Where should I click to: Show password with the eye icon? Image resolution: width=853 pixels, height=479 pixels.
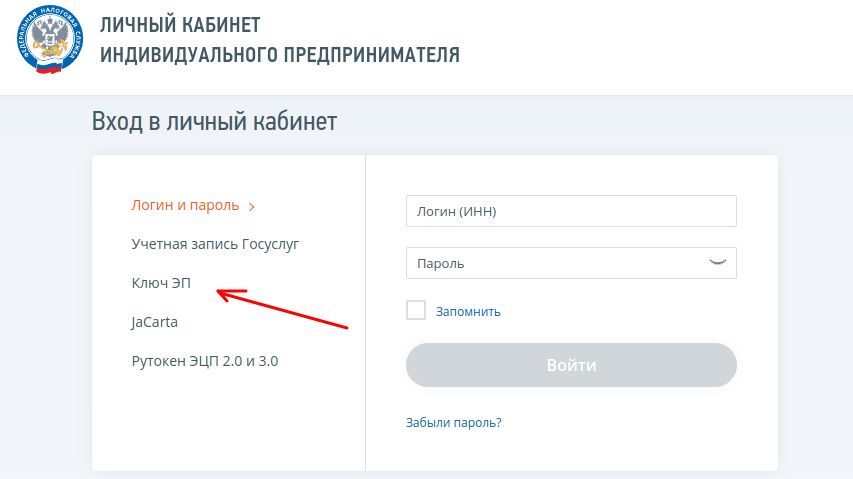(717, 262)
